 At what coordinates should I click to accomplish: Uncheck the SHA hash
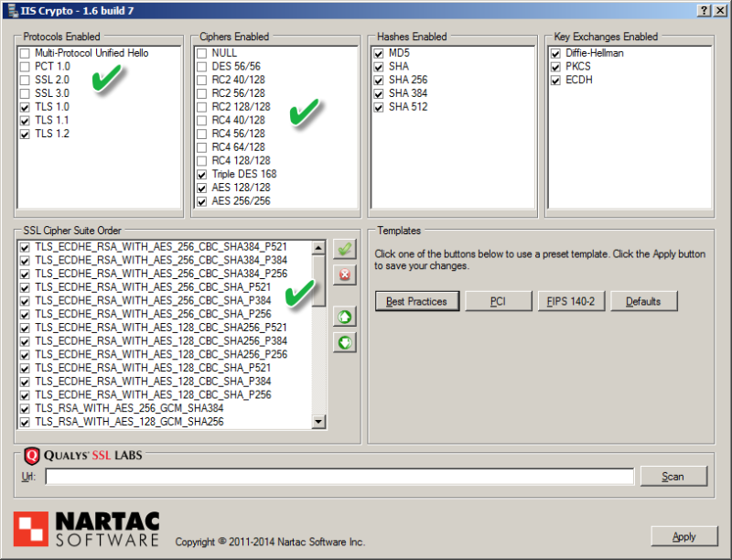coord(379,67)
